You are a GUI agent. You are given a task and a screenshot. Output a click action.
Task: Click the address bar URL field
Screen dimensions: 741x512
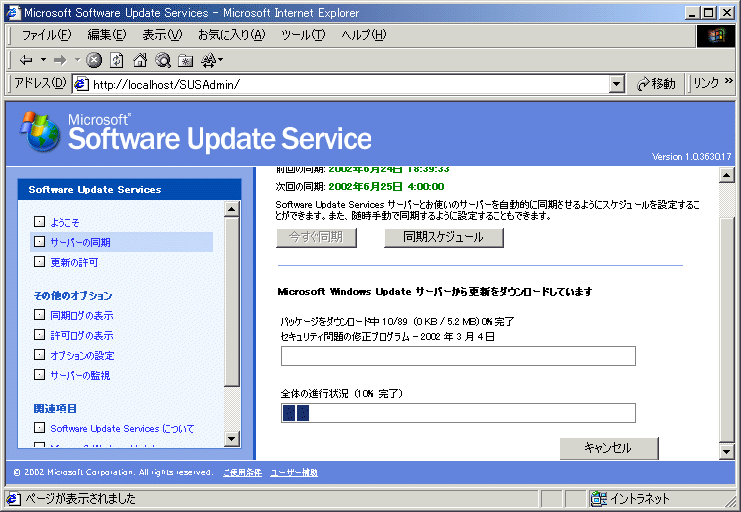[350, 85]
